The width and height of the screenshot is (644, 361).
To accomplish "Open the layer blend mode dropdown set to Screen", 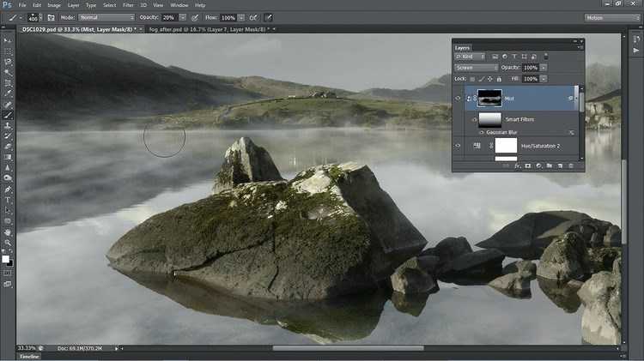I will click(x=477, y=68).
